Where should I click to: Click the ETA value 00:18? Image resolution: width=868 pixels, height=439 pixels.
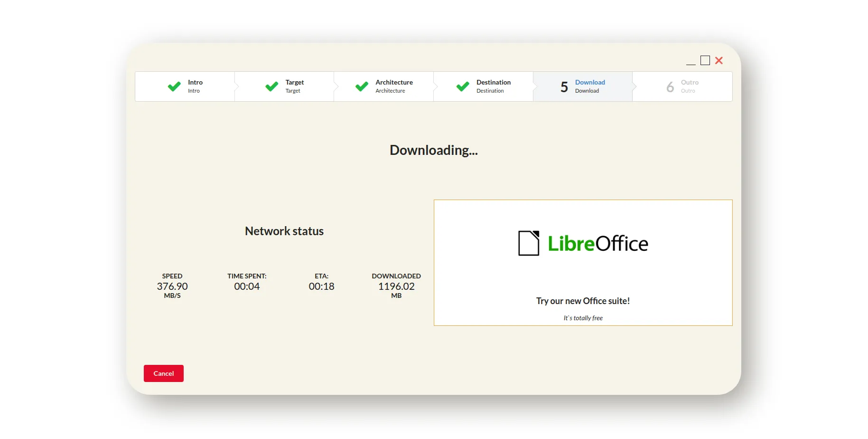point(321,286)
